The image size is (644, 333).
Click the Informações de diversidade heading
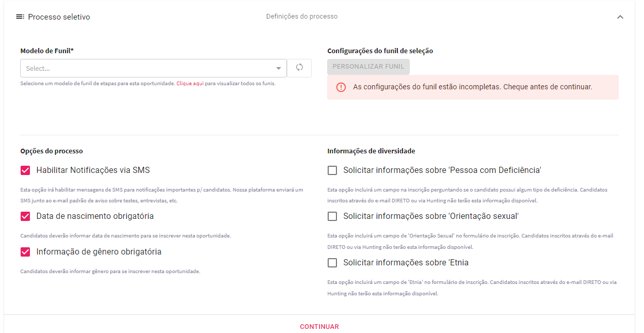[x=371, y=151]
